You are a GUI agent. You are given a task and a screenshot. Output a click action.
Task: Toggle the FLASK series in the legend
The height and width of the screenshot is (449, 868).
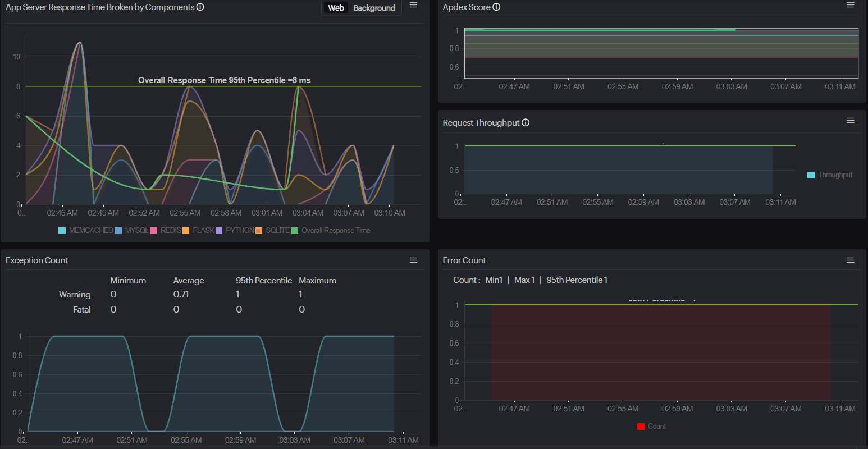click(x=204, y=230)
